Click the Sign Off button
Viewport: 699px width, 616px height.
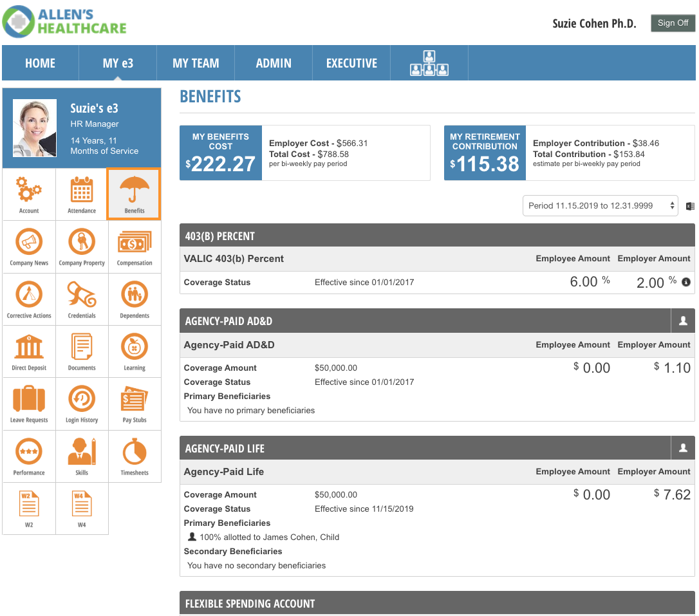[673, 23]
